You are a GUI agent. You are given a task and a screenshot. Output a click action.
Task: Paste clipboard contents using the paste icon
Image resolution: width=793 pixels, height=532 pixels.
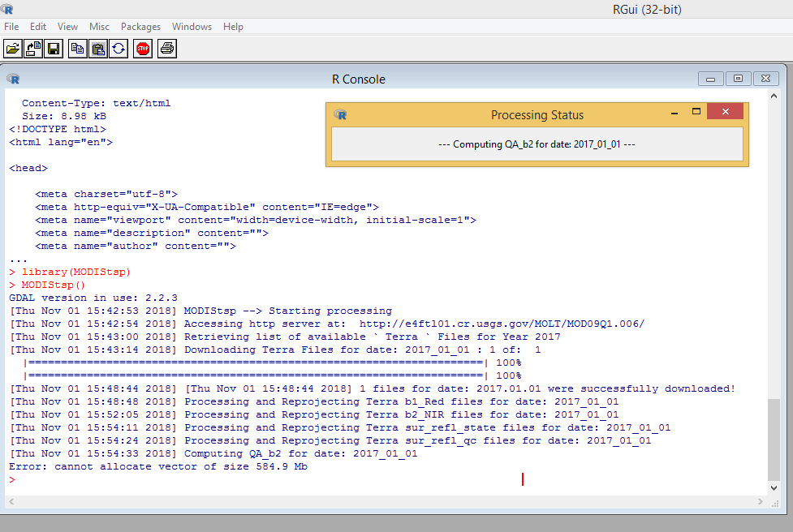point(97,48)
